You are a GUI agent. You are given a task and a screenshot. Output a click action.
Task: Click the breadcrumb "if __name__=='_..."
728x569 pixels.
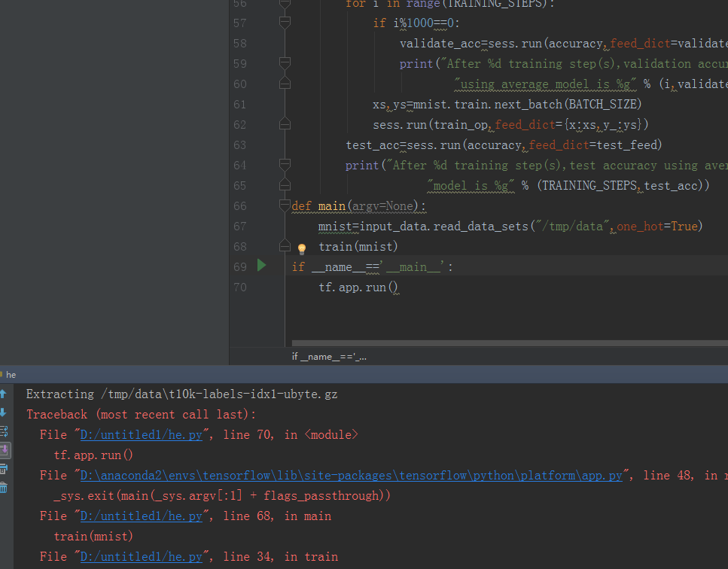(x=329, y=357)
